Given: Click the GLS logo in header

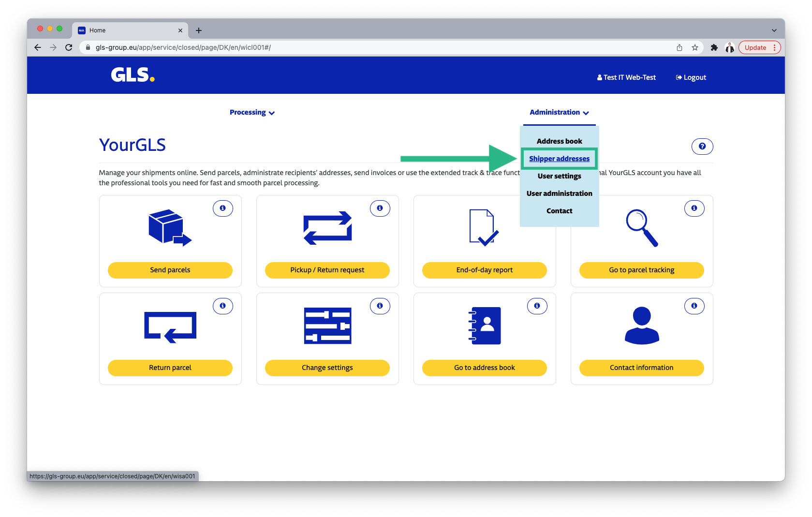Looking at the screenshot, I should (x=133, y=75).
